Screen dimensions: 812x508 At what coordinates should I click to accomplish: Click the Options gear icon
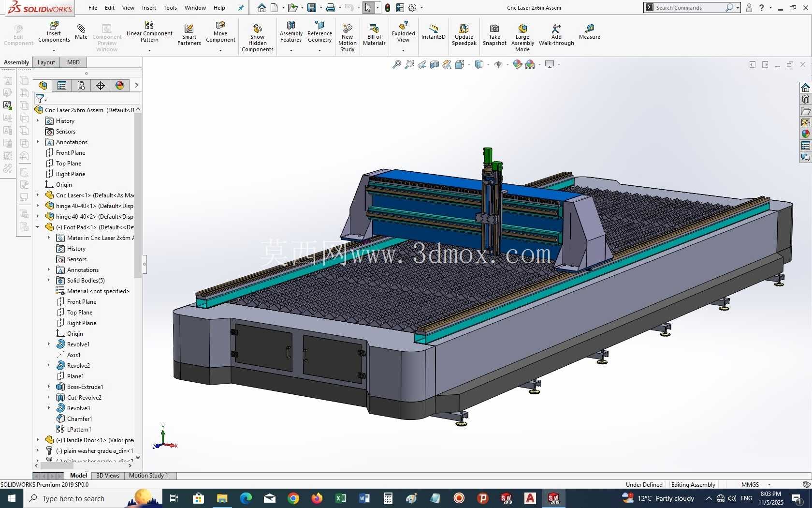[x=412, y=8]
